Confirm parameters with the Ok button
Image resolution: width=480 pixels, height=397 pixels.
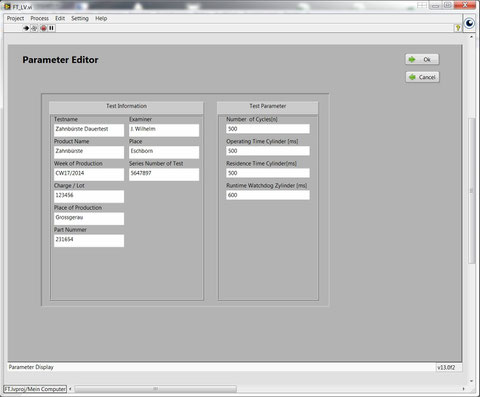(422, 59)
